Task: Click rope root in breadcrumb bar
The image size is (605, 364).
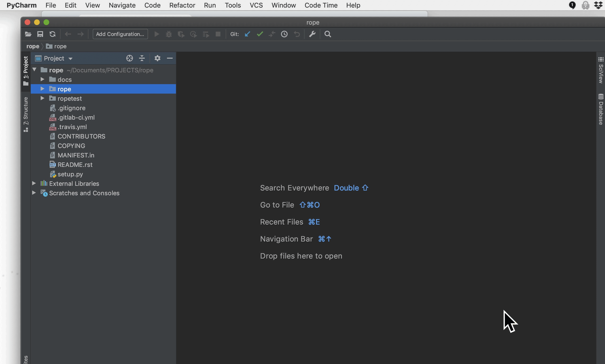Action: click(x=33, y=46)
